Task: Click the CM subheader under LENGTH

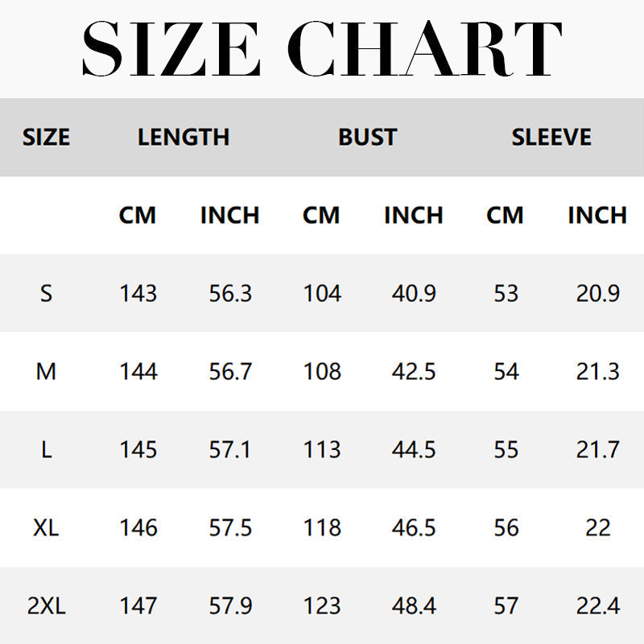Action: tap(138, 215)
